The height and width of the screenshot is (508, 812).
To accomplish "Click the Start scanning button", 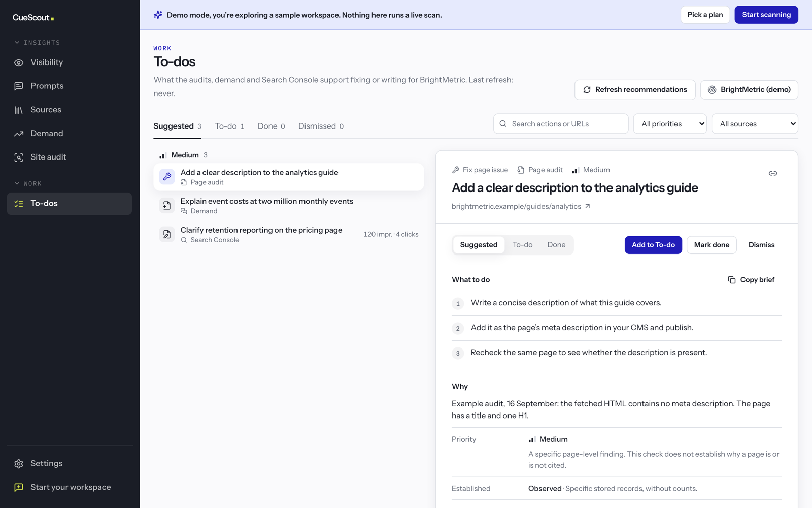I will 766,15.
